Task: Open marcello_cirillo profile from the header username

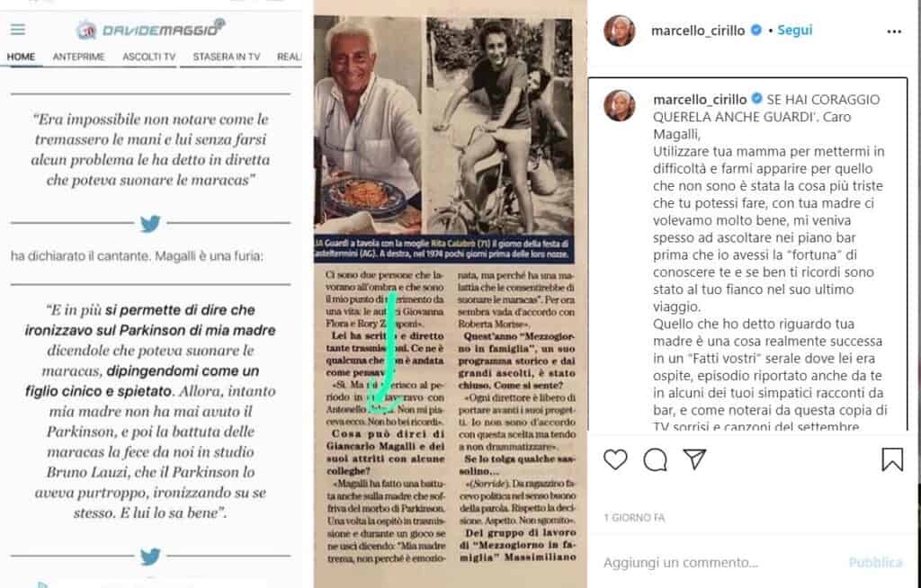Action: (x=698, y=31)
